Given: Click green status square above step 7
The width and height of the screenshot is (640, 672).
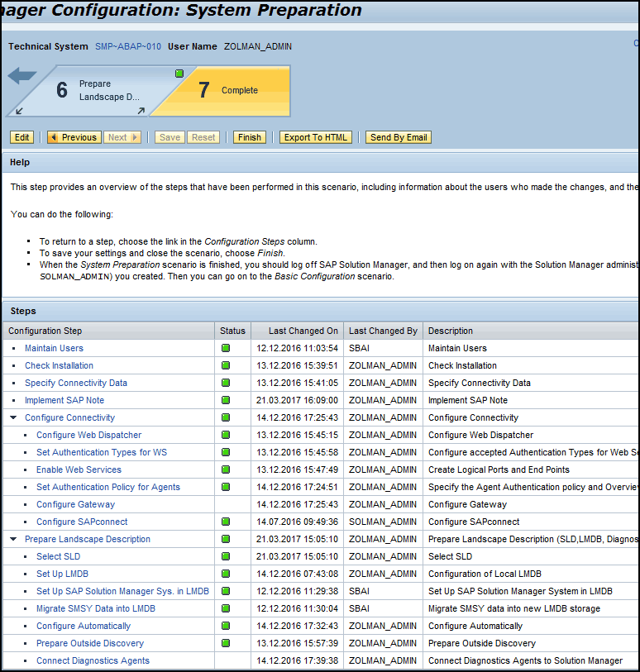Looking at the screenshot, I should 179,74.
